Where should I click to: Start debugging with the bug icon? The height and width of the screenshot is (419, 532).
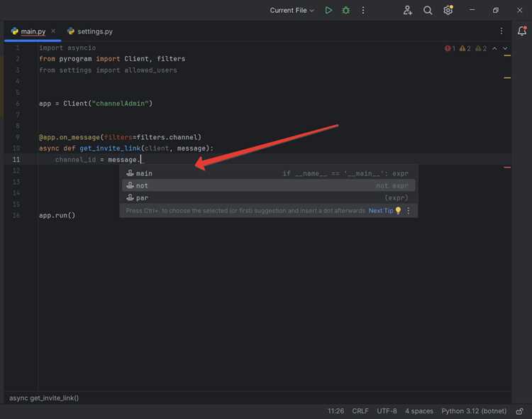[345, 10]
